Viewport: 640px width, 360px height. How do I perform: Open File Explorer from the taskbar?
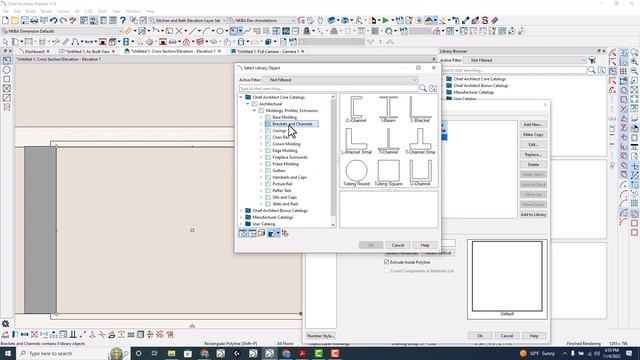coord(171,353)
